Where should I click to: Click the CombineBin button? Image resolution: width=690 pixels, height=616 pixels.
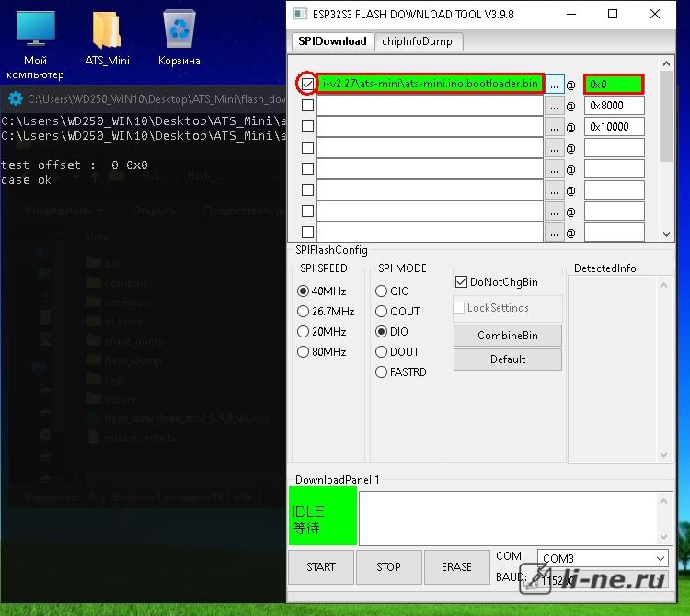coord(507,336)
